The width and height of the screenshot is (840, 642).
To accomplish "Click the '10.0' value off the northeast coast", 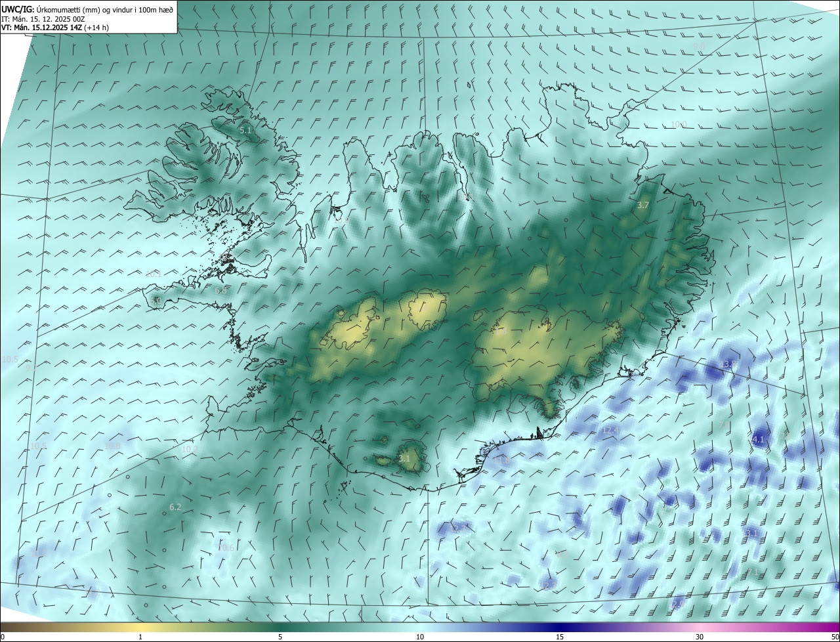I will pos(679,124).
